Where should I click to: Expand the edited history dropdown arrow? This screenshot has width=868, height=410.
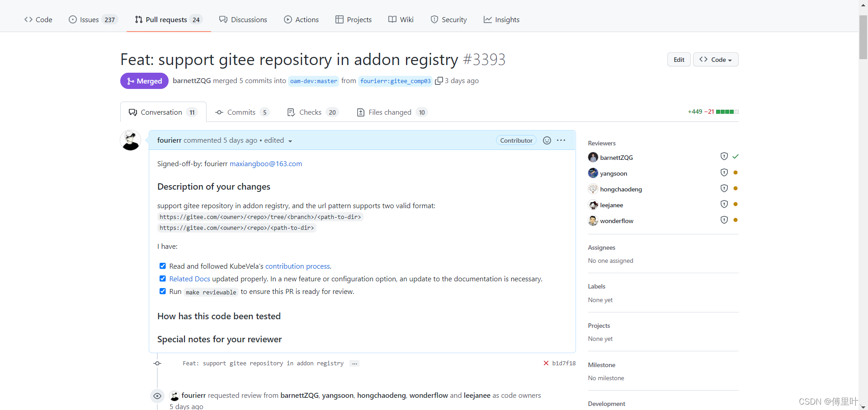pyautogui.click(x=290, y=141)
